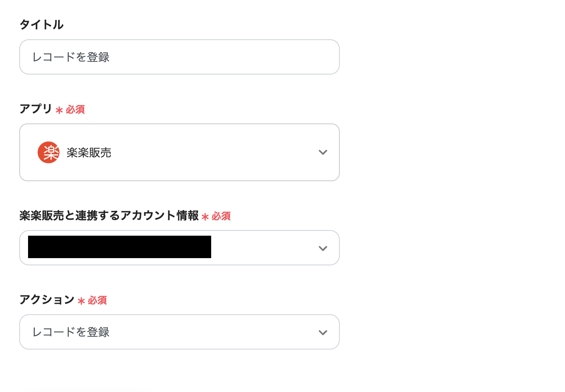Click the chevron arrow in account dropdown
The height and width of the screenshot is (392, 565).
coord(323,249)
